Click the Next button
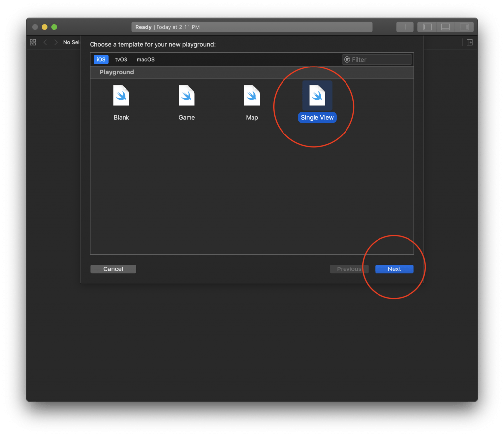The image size is (504, 436). (394, 269)
